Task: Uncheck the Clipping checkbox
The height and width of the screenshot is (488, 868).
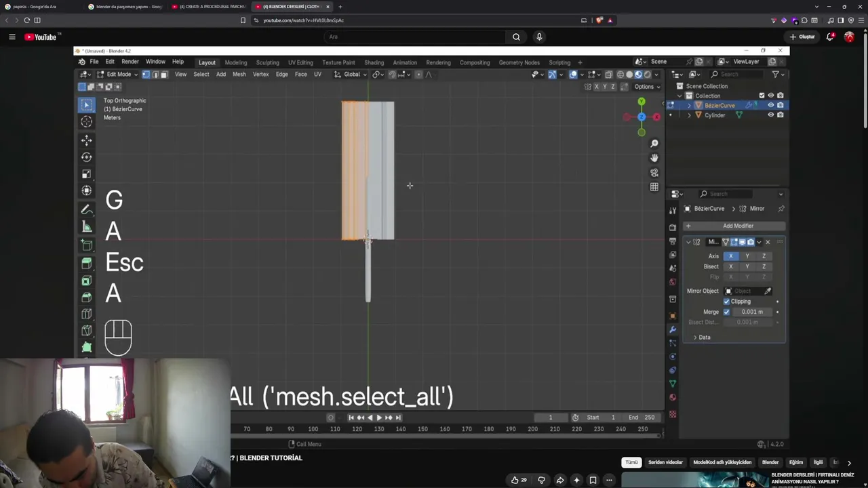Action: (x=726, y=302)
